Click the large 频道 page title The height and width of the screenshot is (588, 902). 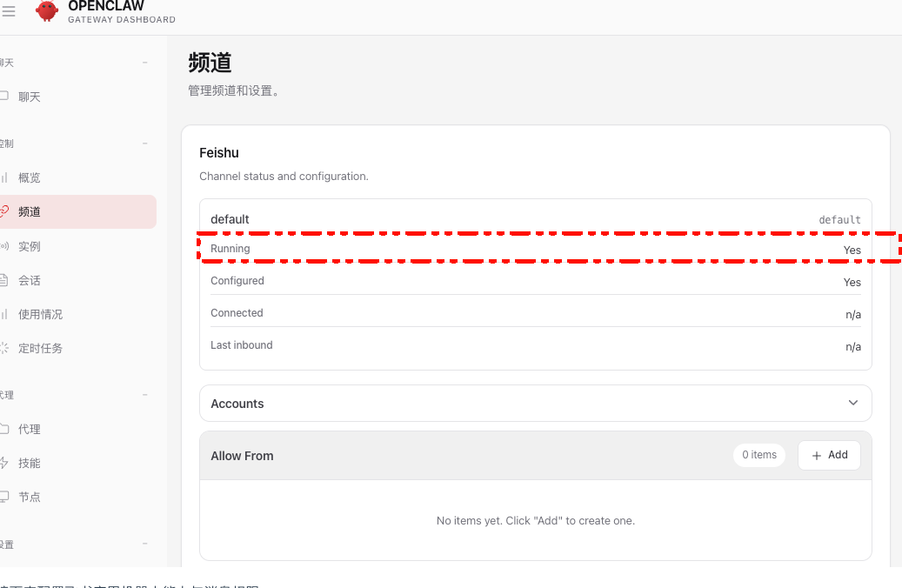(210, 63)
